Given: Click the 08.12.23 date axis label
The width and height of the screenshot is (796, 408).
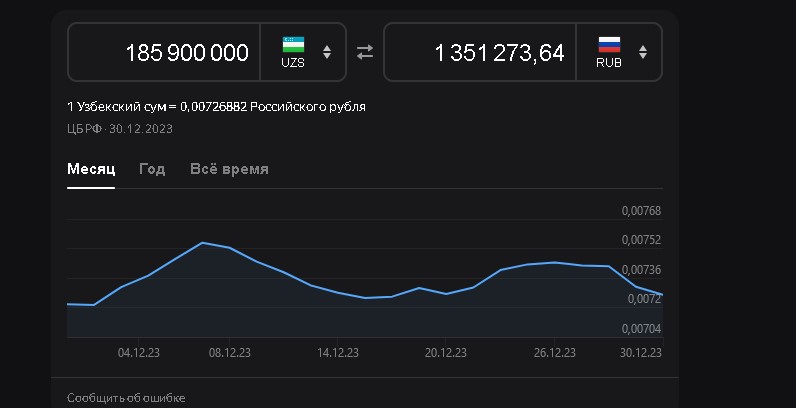Looking at the screenshot, I should pyautogui.click(x=229, y=353).
